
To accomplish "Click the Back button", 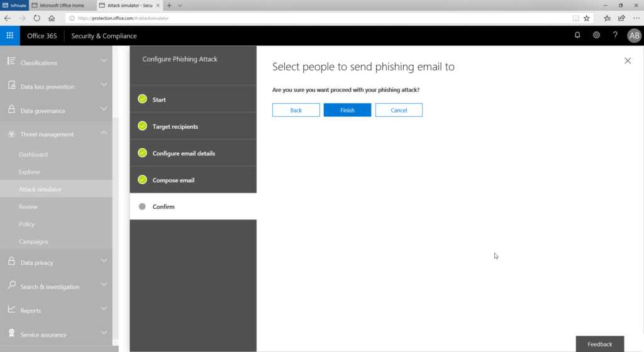I will pos(296,110).
